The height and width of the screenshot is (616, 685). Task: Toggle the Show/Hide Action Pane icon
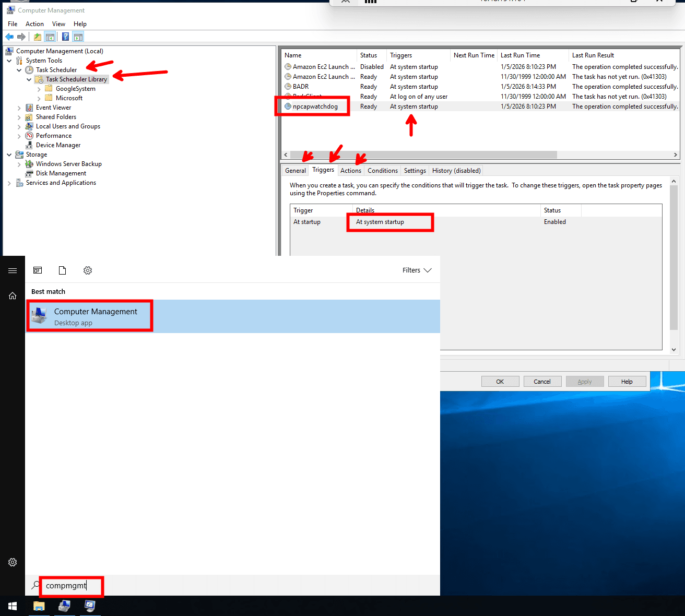78,37
